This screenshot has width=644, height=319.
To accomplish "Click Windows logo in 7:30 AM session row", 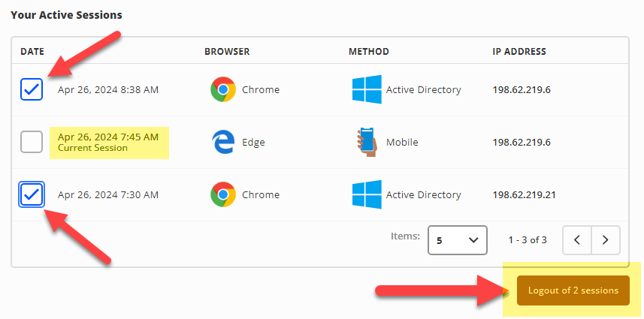I will coord(367,194).
